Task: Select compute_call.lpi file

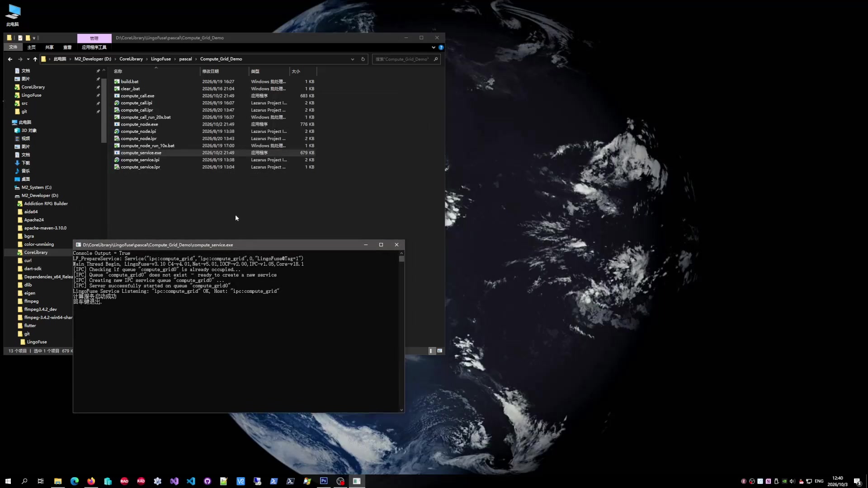Action: pyautogui.click(x=137, y=103)
